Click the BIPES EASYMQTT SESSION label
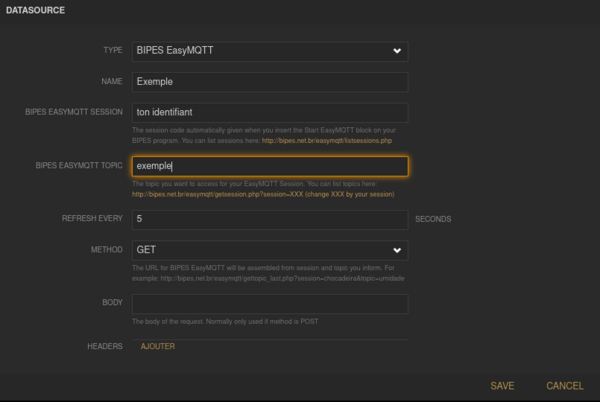Image resolution: width=600 pixels, height=402 pixels. point(74,112)
